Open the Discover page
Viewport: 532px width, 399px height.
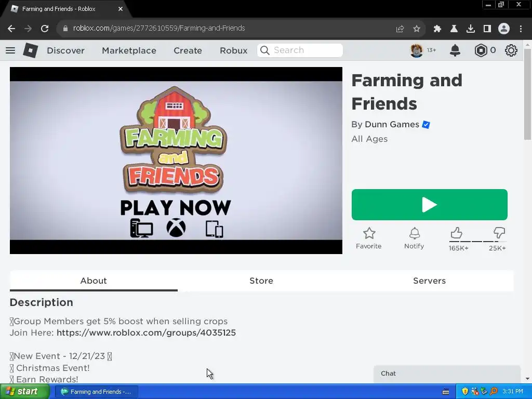pos(65,50)
